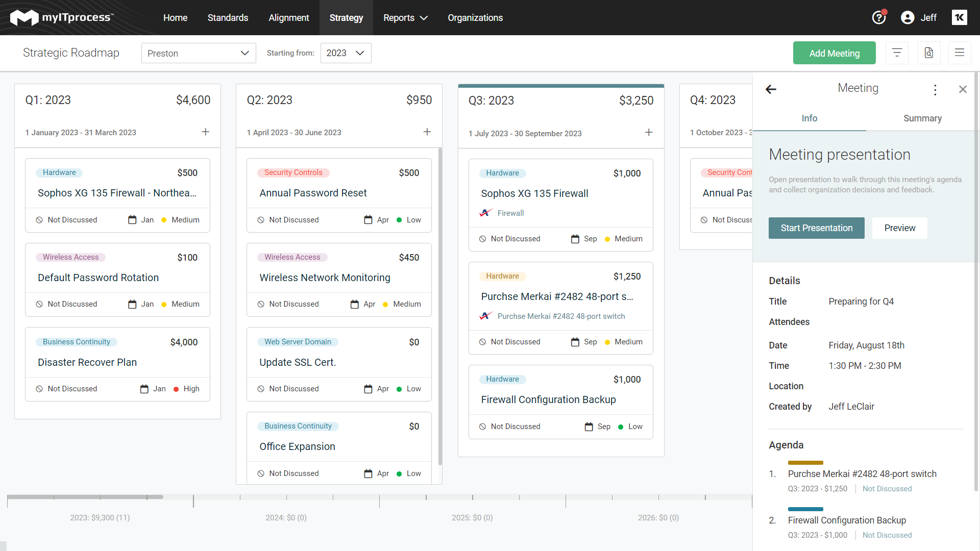Open the Meeting panel three-dot menu
Image resolution: width=980 pixels, height=551 pixels.
(935, 90)
